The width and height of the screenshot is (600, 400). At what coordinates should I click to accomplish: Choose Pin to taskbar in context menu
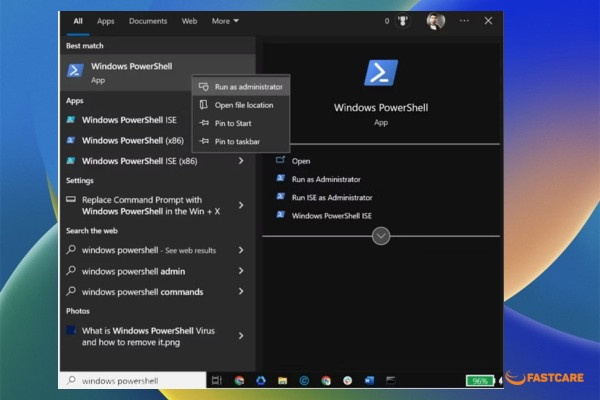click(x=241, y=141)
